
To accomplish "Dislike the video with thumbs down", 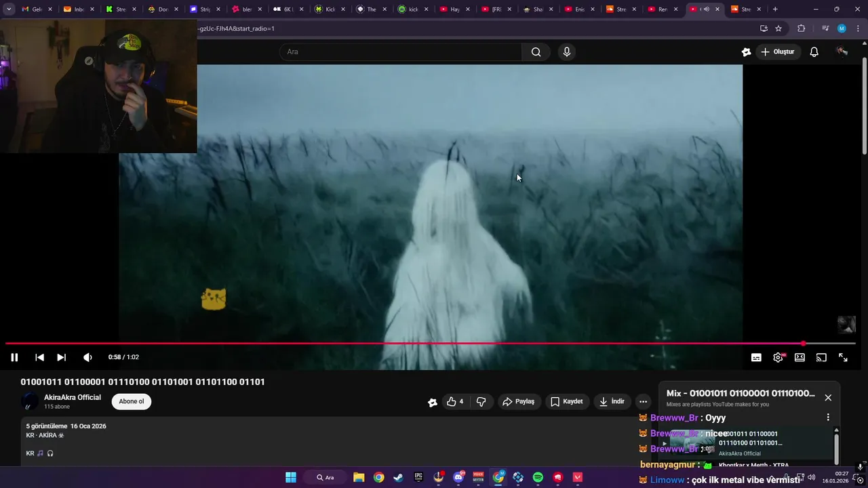I will pyautogui.click(x=481, y=401).
